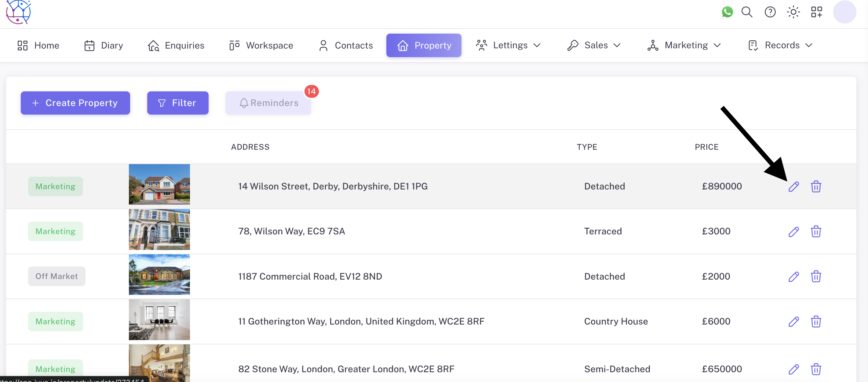Open the WhatsApp icon in header
Viewport: 868px width, 382px height.
(727, 12)
